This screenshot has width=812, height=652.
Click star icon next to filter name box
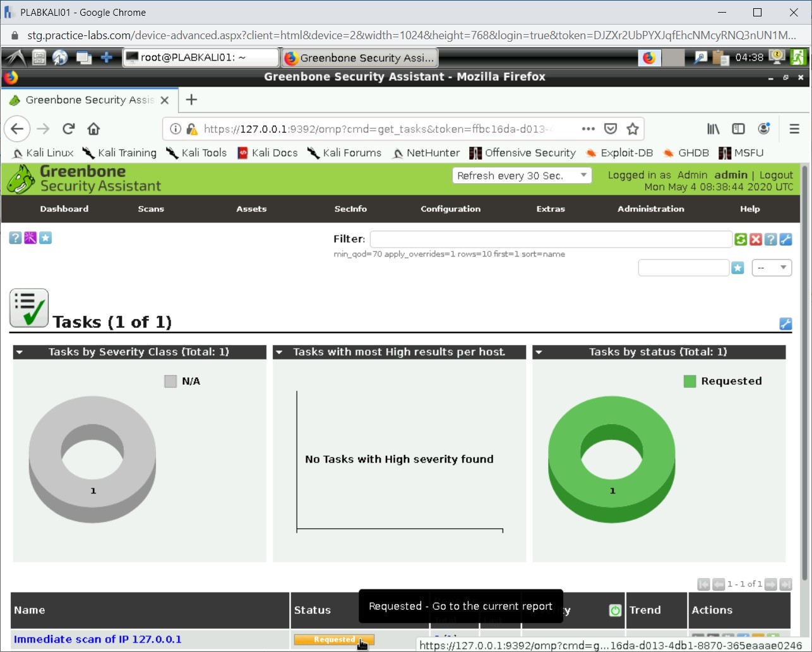(737, 268)
